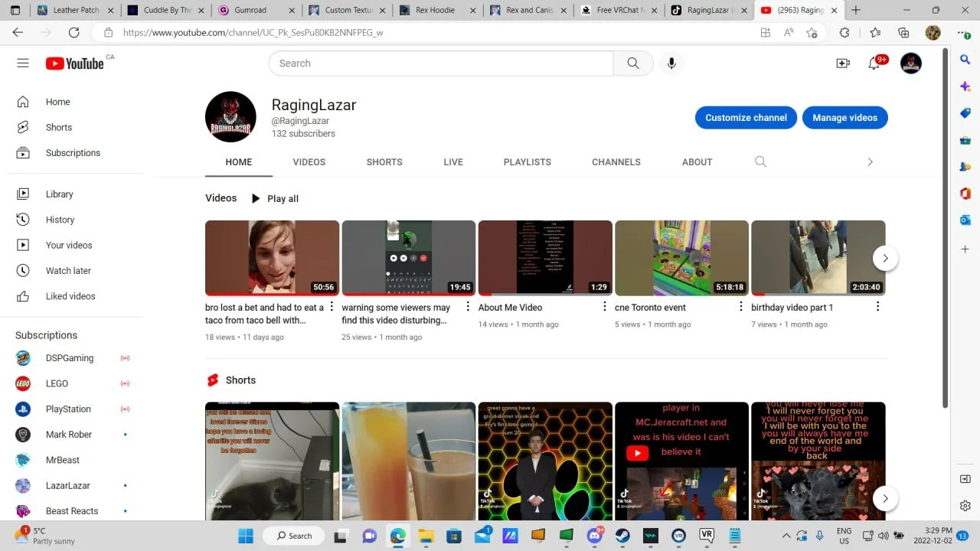The height and width of the screenshot is (551, 980).
Task: Show hidden system tray icons chevron
Action: tap(786, 536)
